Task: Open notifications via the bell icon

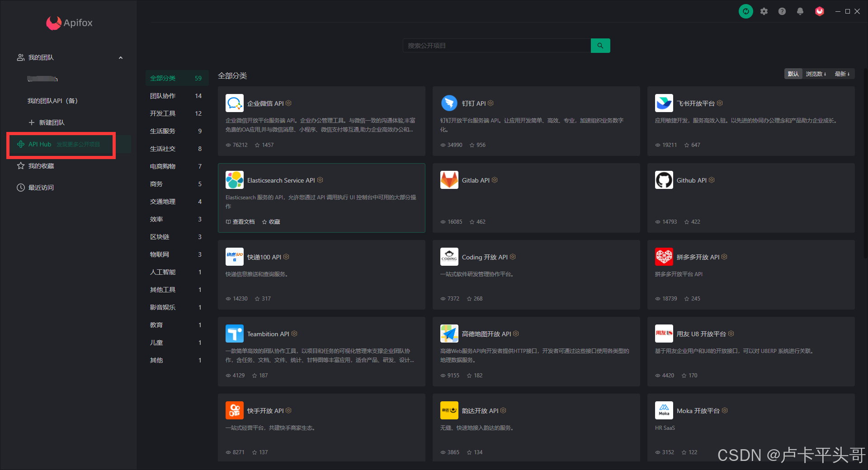Action: coord(800,11)
